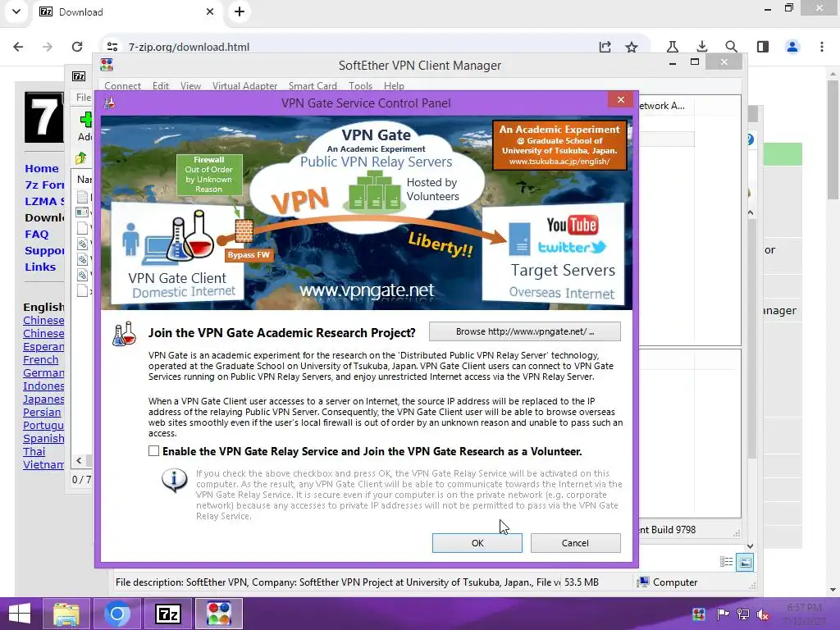Open Smart Card menu in SoftEther Client Manager
The image size is (840, 630).
(313, 85)
